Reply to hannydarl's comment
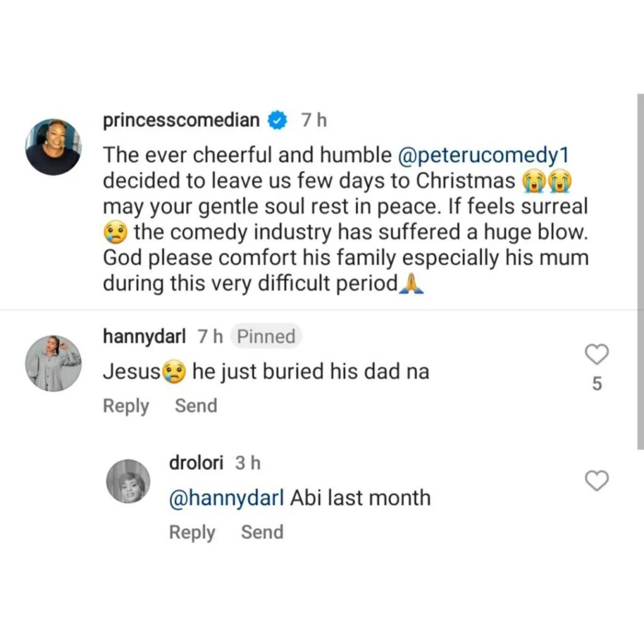The width and height of the screenshot is (644, 644). pyautogui.click(x=126, y=406)
